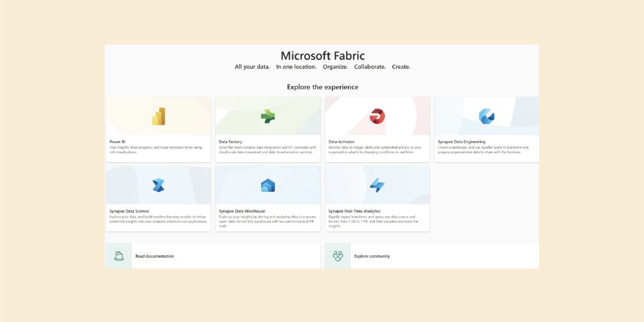Open the Explore community link
644x322 pixels.
372,257
